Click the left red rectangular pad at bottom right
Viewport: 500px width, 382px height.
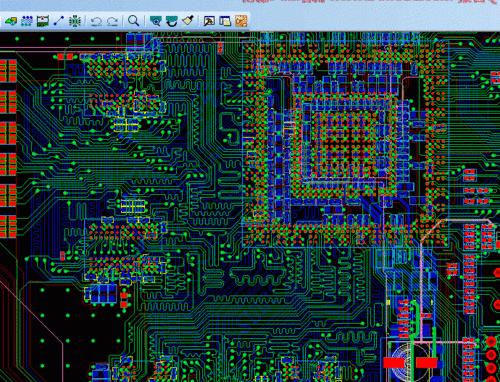coord(394,363)
